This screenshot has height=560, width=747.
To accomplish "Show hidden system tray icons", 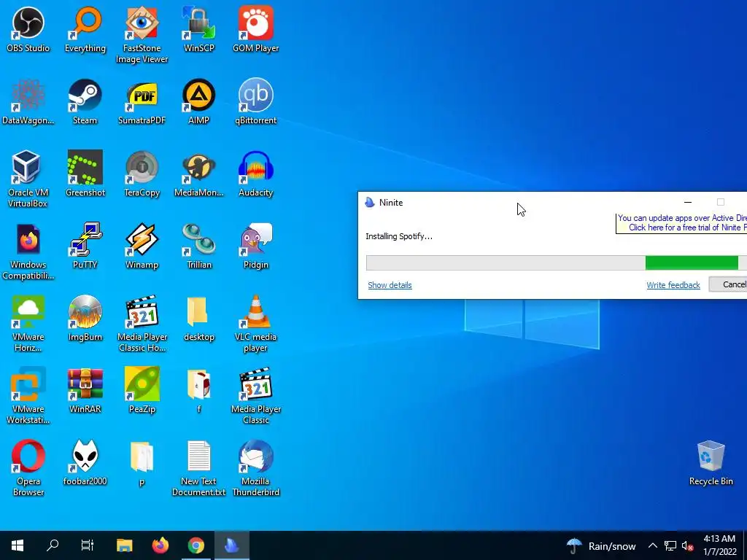I will (x=653, y=545).
